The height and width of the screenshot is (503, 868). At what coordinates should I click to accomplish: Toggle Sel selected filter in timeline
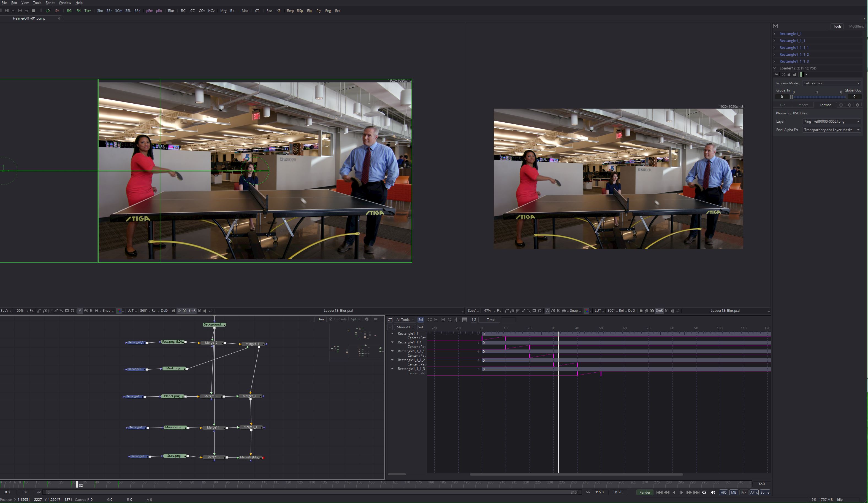pyautogui.click(x=421, y=320)
